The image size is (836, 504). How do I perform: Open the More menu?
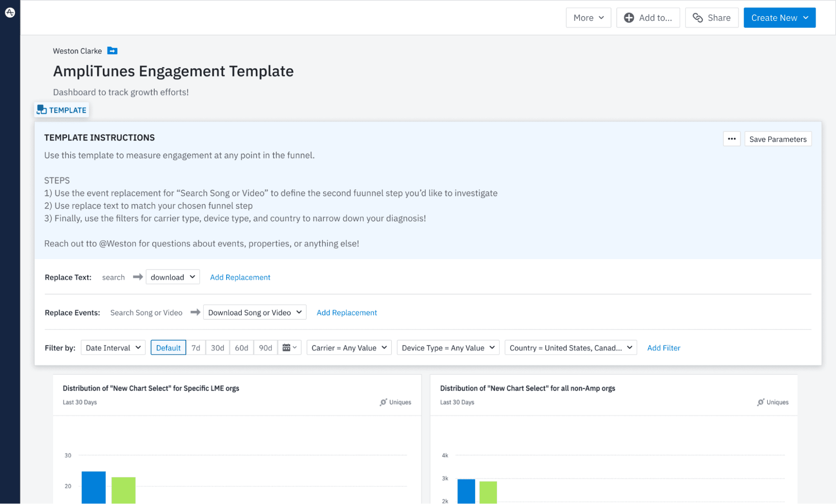click(x=588, y=18)
